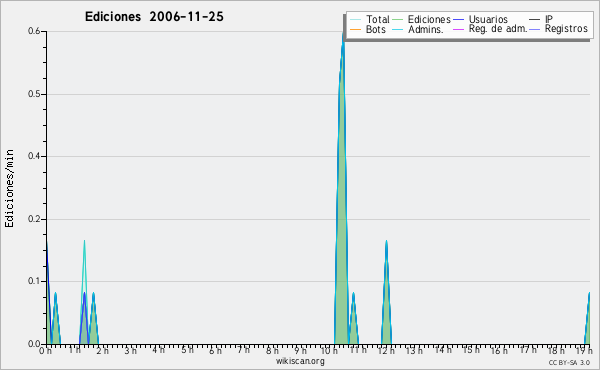Click the 12 h x-axis label
Screen dimensions: 600x370
386,350
